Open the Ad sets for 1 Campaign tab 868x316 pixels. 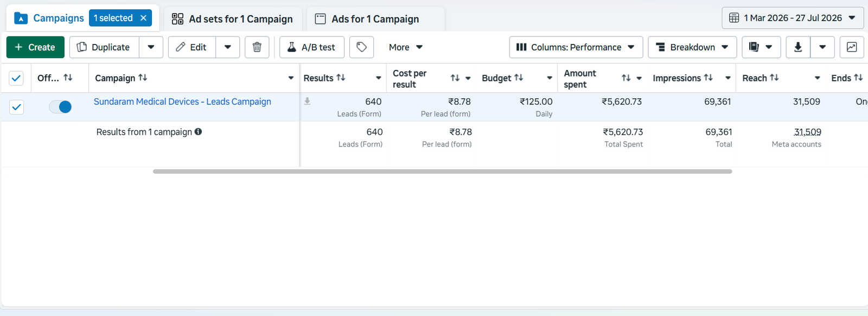pyautogui.click(x=232, y=19)
